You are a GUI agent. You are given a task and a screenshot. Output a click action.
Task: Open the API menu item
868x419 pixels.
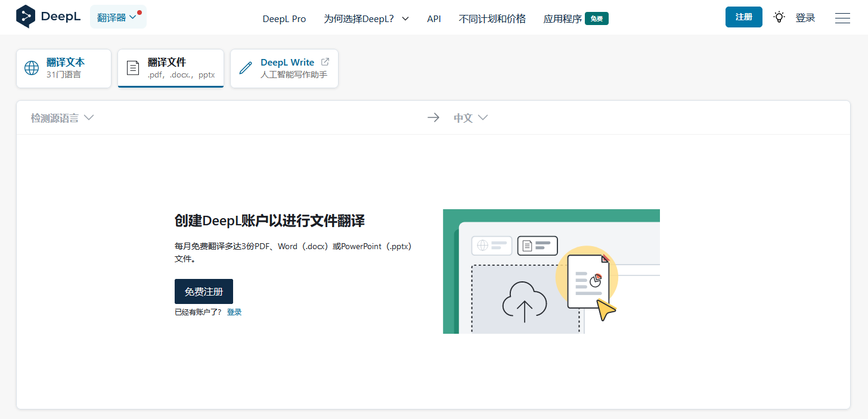pos(434,18)
